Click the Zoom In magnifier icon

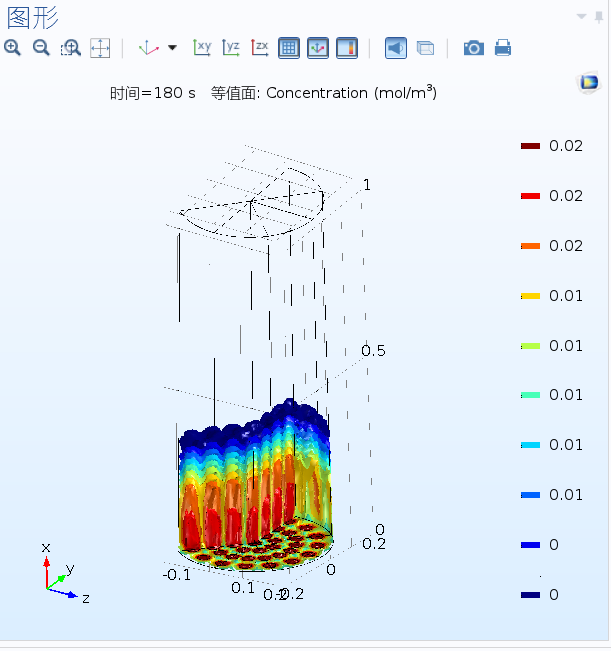point(12,48)
